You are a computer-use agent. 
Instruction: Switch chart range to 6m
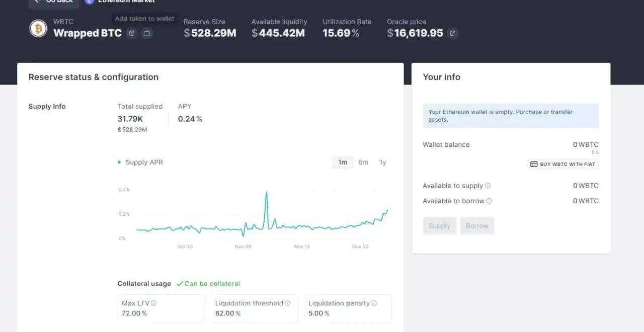363,162
